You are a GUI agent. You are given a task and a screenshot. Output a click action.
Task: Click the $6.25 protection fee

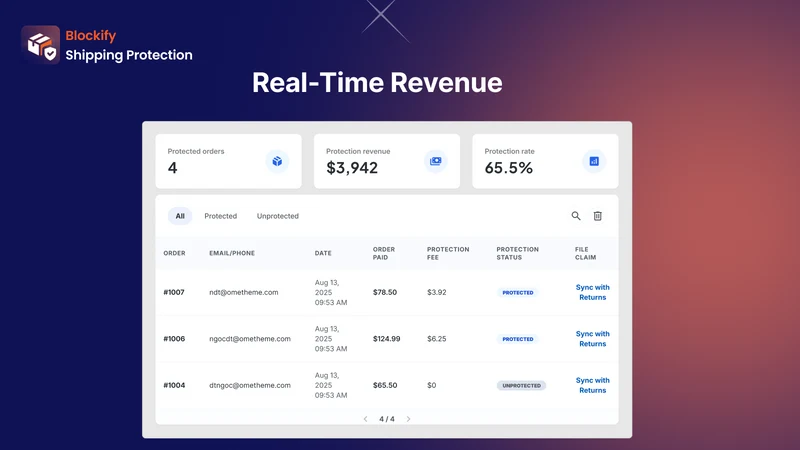pyautogui.click(x=437, y=339)
